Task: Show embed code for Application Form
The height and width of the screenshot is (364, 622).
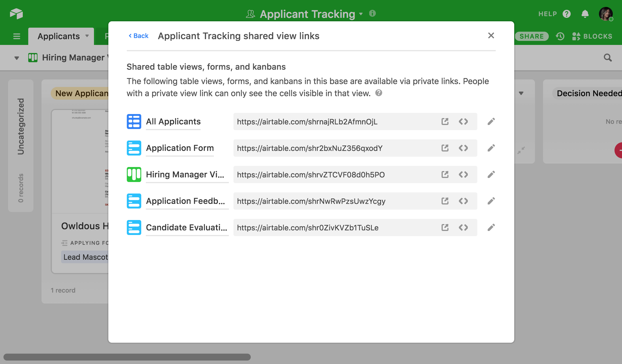Action: point(463,148)
